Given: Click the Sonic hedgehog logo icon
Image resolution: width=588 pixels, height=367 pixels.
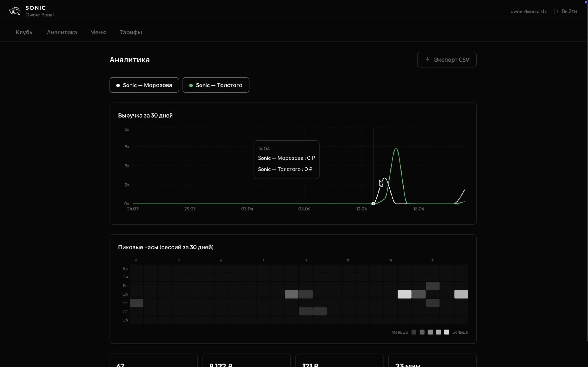Looking at the screenshot, I should (x=14, y=11).
